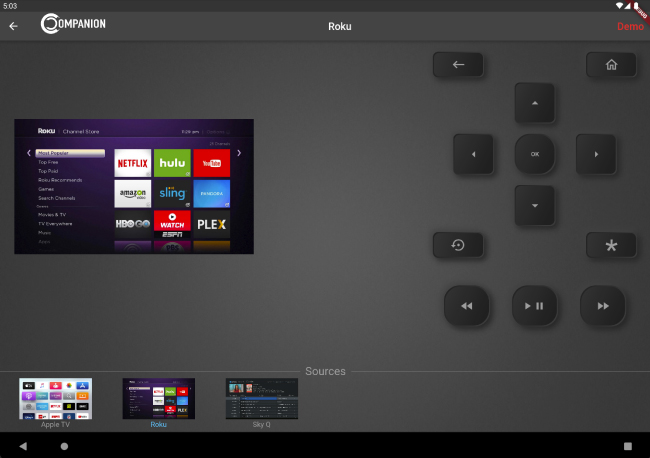The width and height of the screenshot is (650, 458).
Task: Rewind using the remote control
Action: (x=467, y=306)
